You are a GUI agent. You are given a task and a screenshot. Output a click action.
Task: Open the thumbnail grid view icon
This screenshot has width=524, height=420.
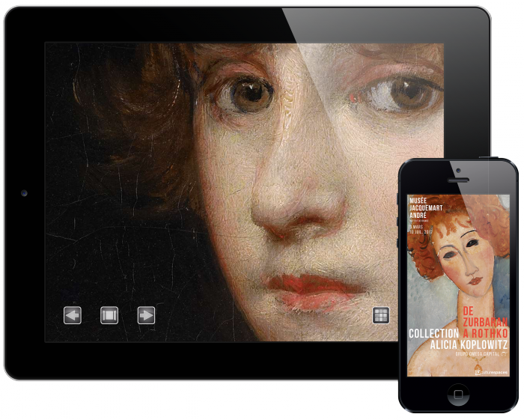(x=380, y=315)
